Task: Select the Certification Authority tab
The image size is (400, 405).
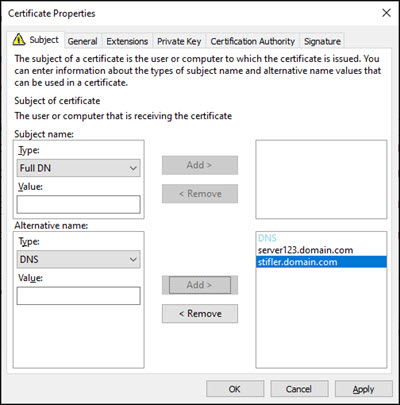Action: pos(253,41)
